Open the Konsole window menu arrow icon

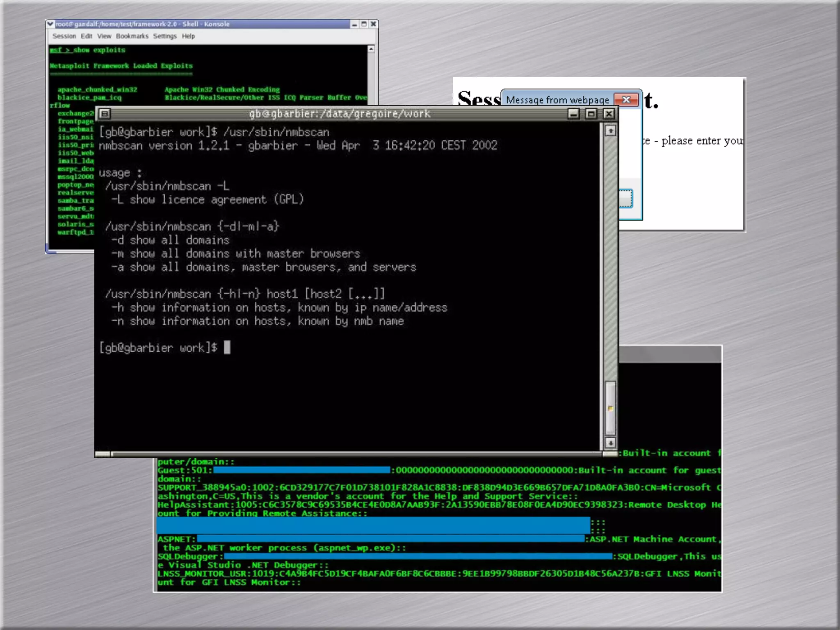pos(50,24)
